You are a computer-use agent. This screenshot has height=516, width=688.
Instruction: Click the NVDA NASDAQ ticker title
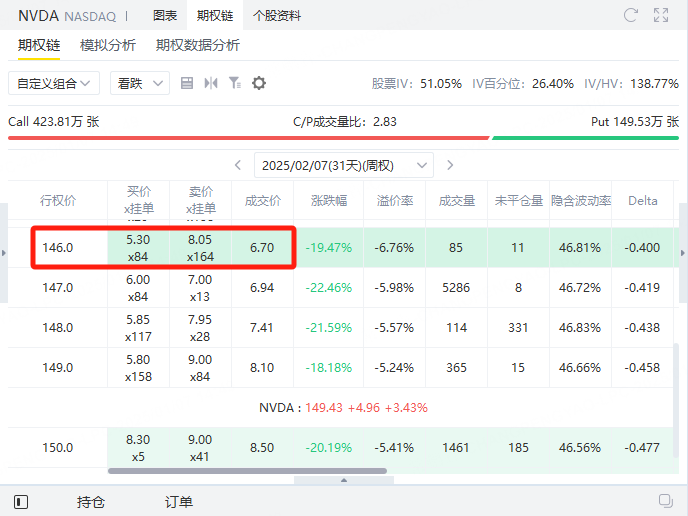(67, 16)
